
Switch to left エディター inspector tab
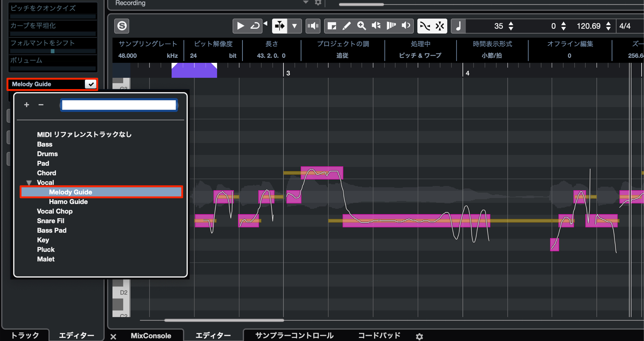pyautogui.click(x=76, y=335)
